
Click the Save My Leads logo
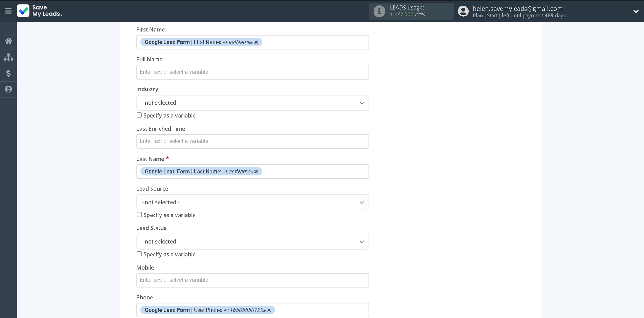pyautogui.click(x=40, y=11)
